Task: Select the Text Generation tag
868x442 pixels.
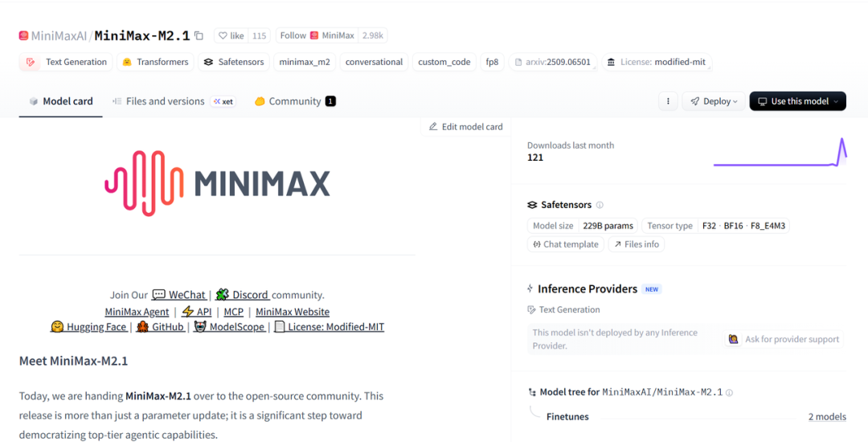Action: (66, 62)
